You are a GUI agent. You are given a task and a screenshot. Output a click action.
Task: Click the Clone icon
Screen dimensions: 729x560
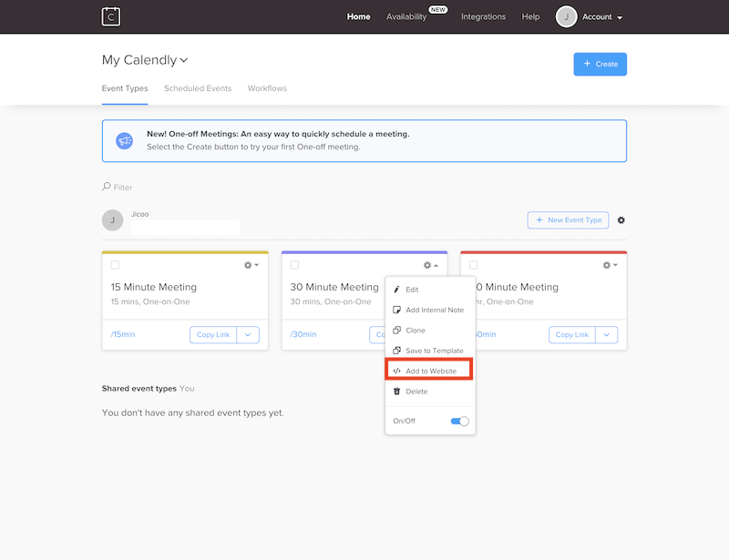point(396,331)
